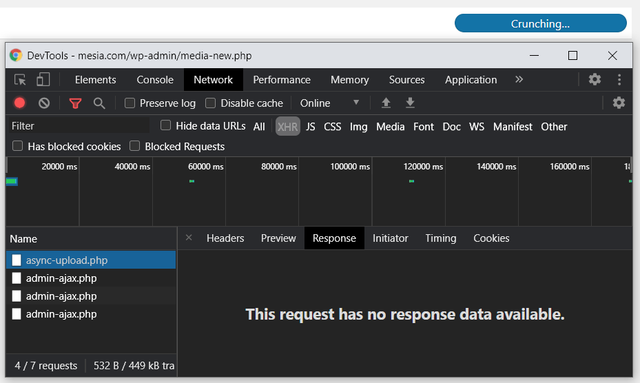
Task: Focus the Filter text field
Action: click(79, 126)
